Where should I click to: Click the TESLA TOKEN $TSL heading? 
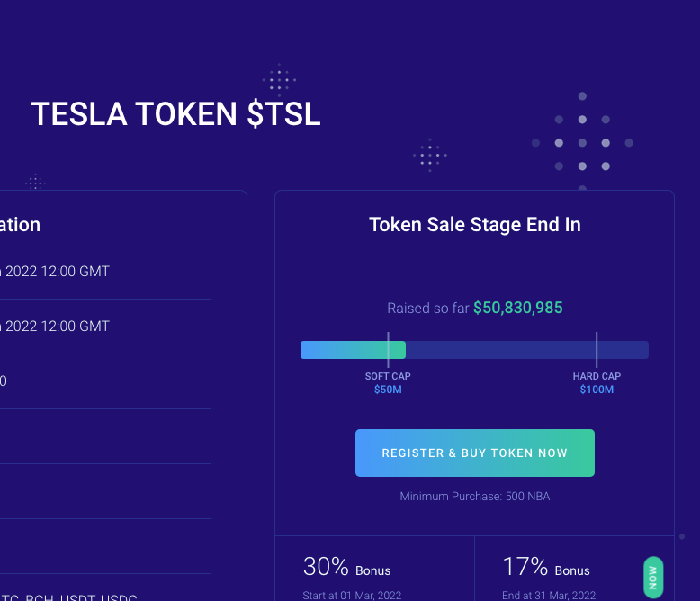[175, 114]
